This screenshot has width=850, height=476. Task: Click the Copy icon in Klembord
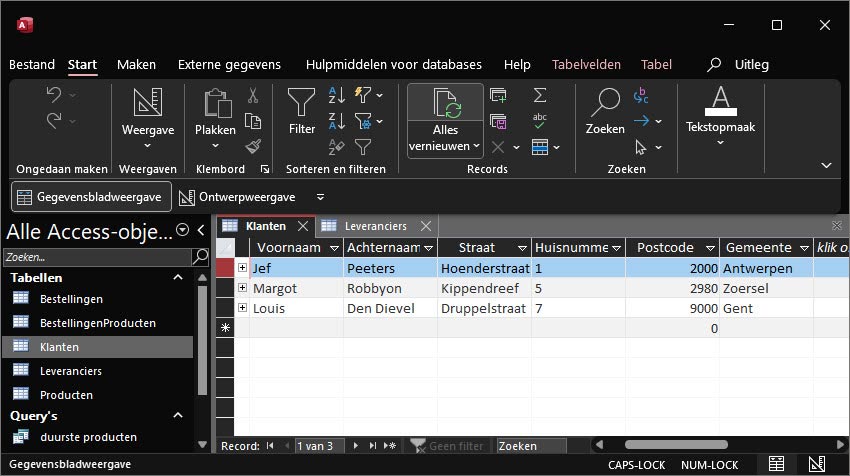pos(253,121)
